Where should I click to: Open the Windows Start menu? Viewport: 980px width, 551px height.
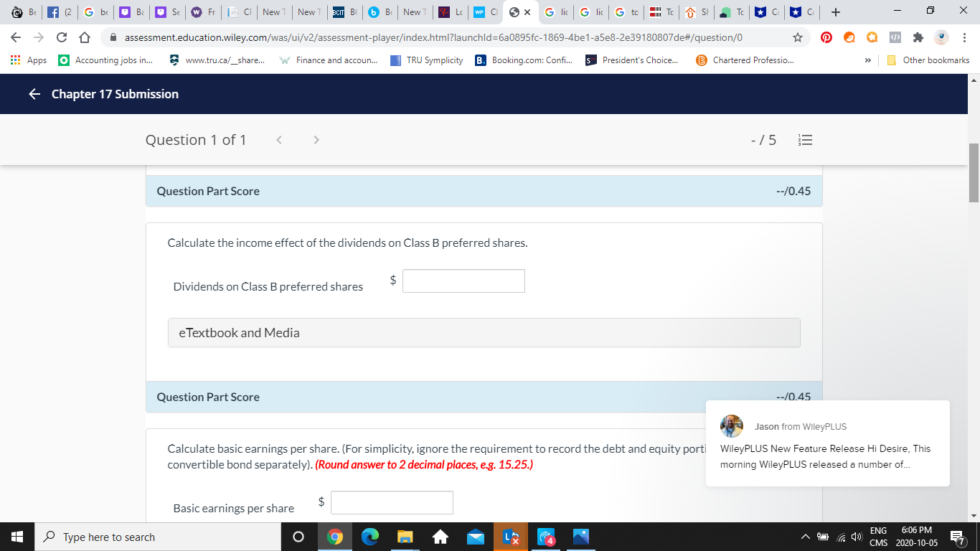click(17, 537)
